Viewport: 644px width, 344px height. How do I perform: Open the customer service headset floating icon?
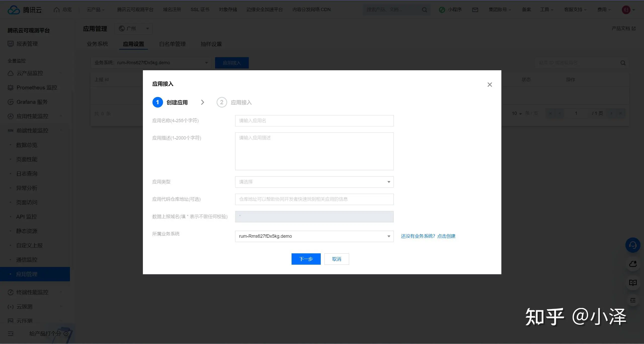pos(633,245)
